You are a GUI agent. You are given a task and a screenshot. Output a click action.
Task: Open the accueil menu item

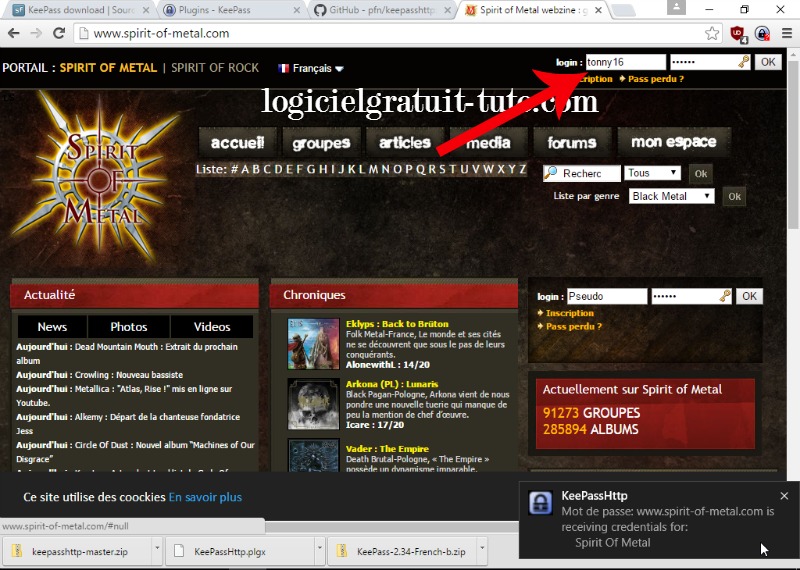click(238, 142)
